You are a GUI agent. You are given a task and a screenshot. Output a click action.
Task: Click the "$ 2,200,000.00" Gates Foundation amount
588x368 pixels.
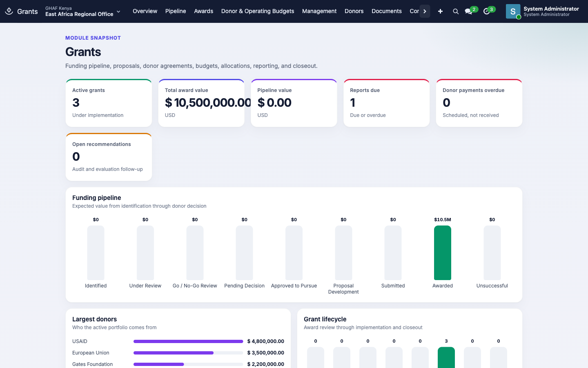pyautogui.click(x=266, y=364)
